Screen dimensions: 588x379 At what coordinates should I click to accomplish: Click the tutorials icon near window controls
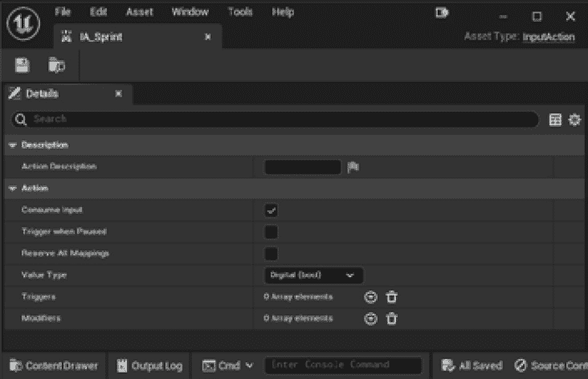click(442, 13)
